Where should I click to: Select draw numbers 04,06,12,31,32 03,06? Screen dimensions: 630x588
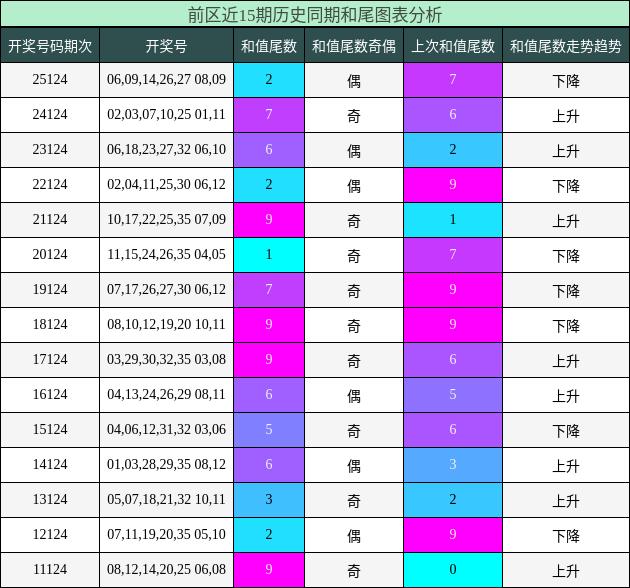click(166, 429)
